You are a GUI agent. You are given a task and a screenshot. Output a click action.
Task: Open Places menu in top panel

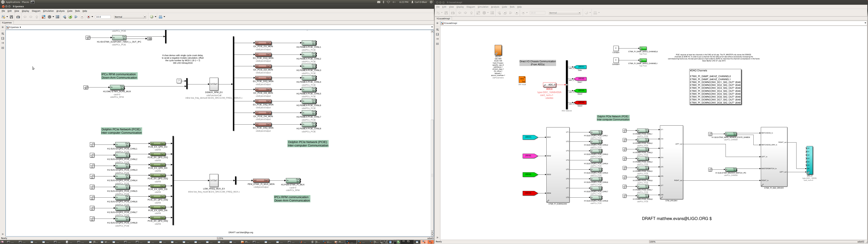(25, 2)
